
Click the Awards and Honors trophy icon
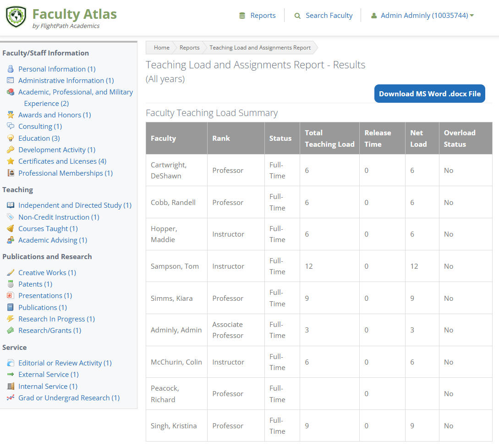pos(11,115)
